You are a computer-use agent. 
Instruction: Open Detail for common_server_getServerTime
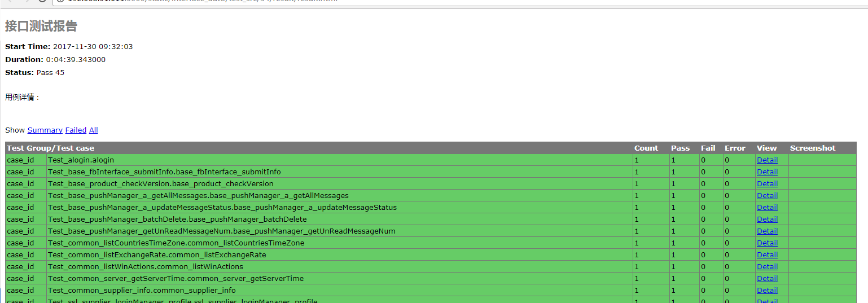pos(767,278)
